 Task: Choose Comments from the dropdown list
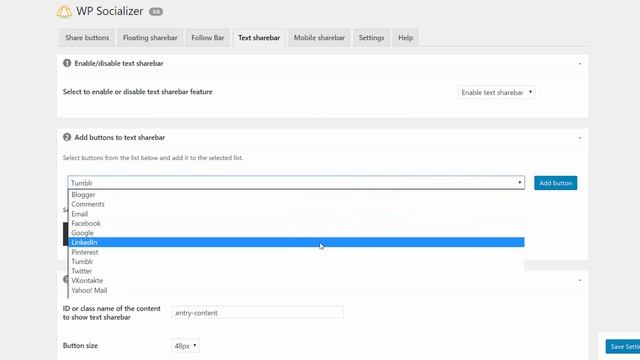(296, 204)
